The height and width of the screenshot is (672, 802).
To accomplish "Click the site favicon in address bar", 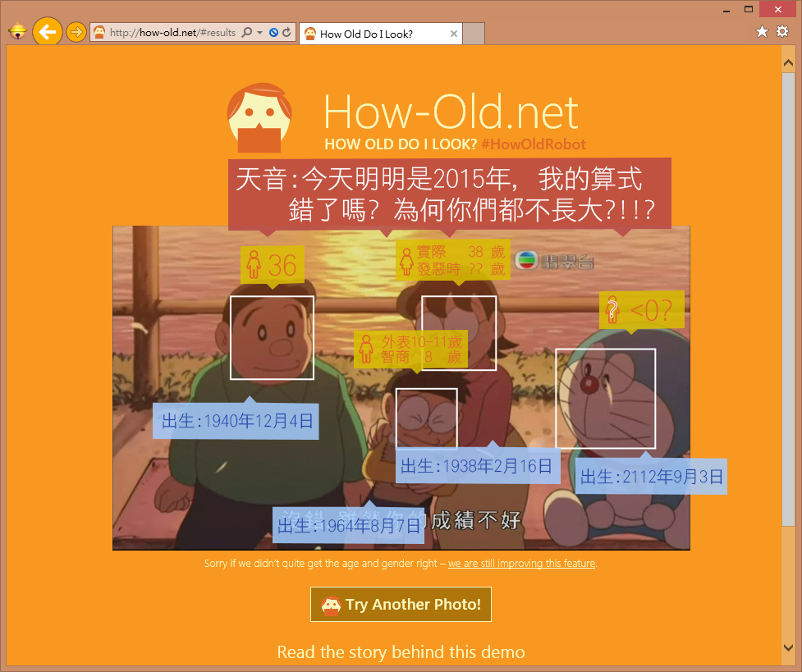I will (100, 32).
